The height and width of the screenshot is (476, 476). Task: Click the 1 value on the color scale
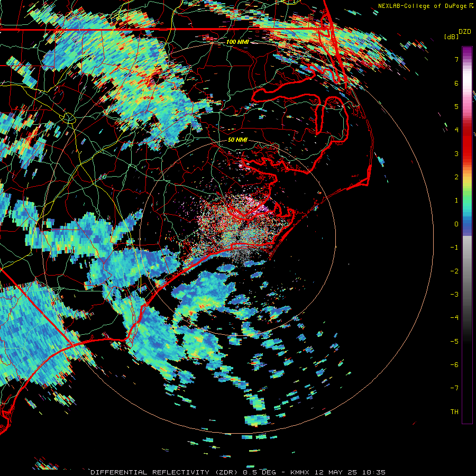click(456, 200)
